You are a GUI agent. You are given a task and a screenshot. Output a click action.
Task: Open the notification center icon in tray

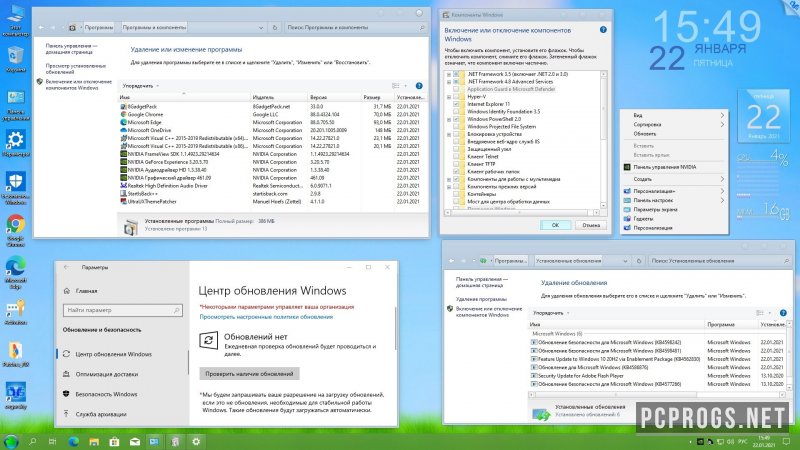coord(787,442)
